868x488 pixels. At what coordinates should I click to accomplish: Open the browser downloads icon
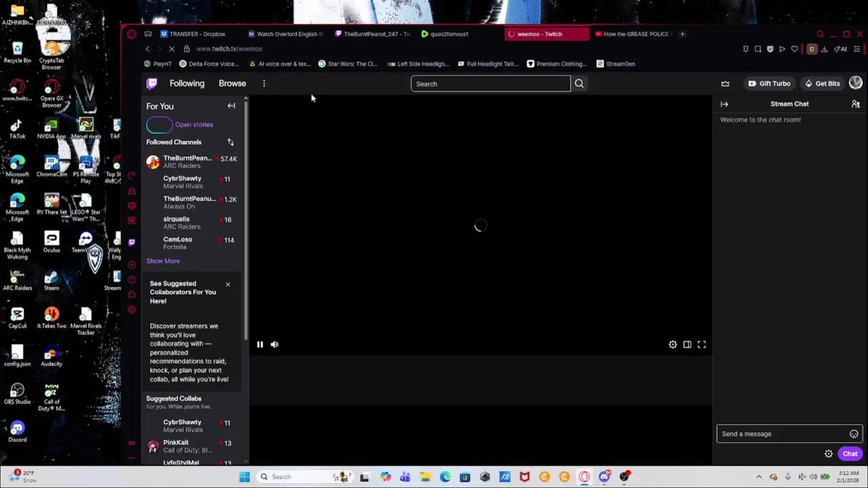click(825, 49)
